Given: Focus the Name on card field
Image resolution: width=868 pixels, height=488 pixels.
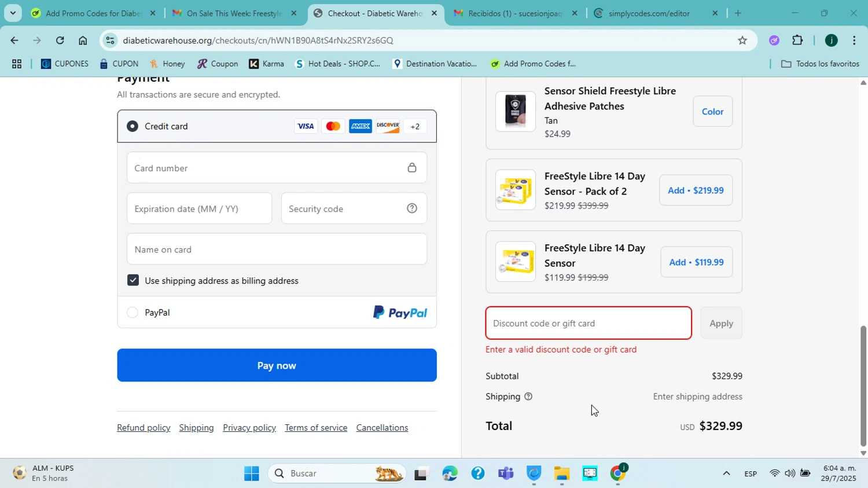Looking at the screenshot, I should coord(277,249).
